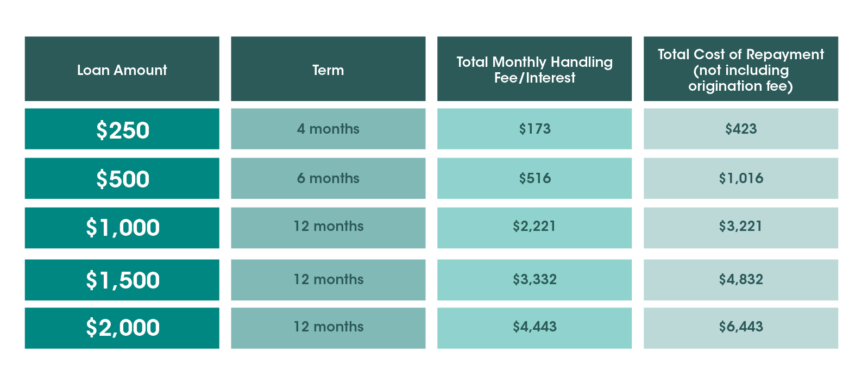
Task: Select the $250 loan amount cell
Action: (x=122, y=129)
